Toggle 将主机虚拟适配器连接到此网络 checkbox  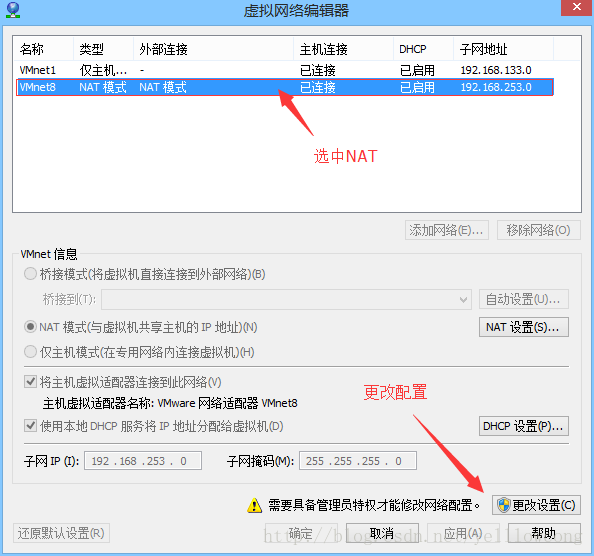click(30, 381)
